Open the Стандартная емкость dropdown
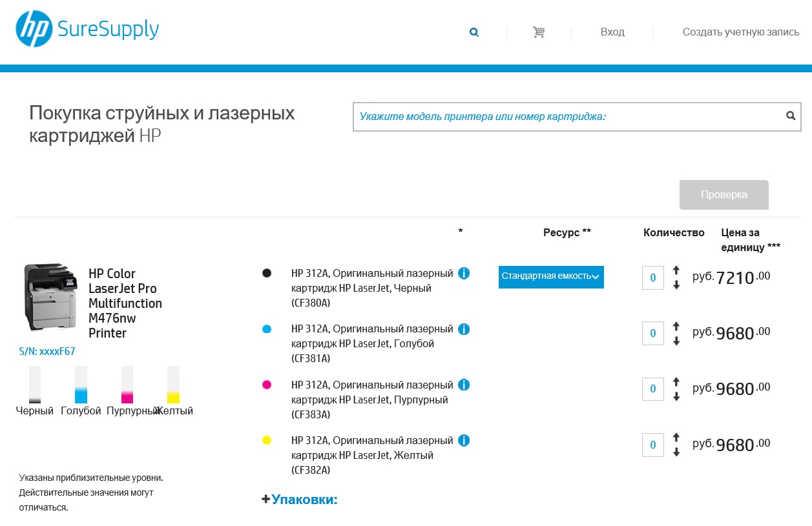Viewport: 812px width, 526px height. [551, 276]
